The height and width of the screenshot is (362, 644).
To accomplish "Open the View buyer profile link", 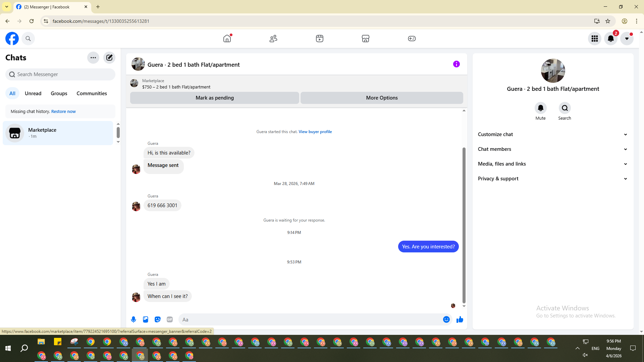I will [315, 132].
